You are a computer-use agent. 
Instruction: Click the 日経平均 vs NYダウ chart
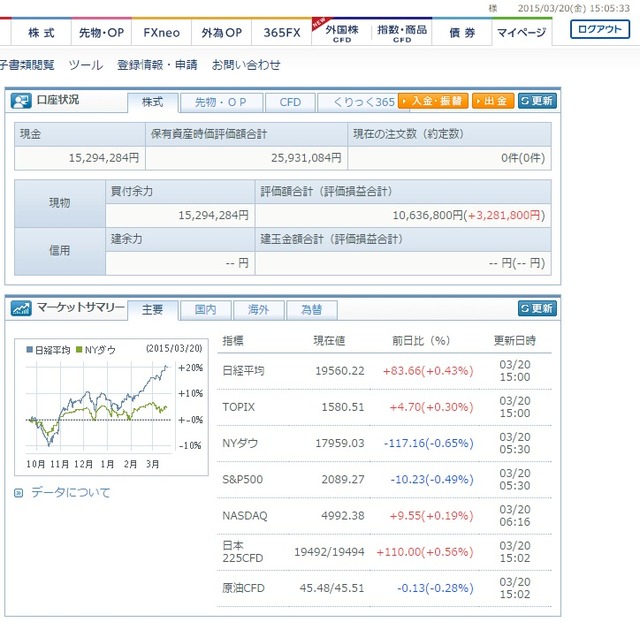[111, 407]
